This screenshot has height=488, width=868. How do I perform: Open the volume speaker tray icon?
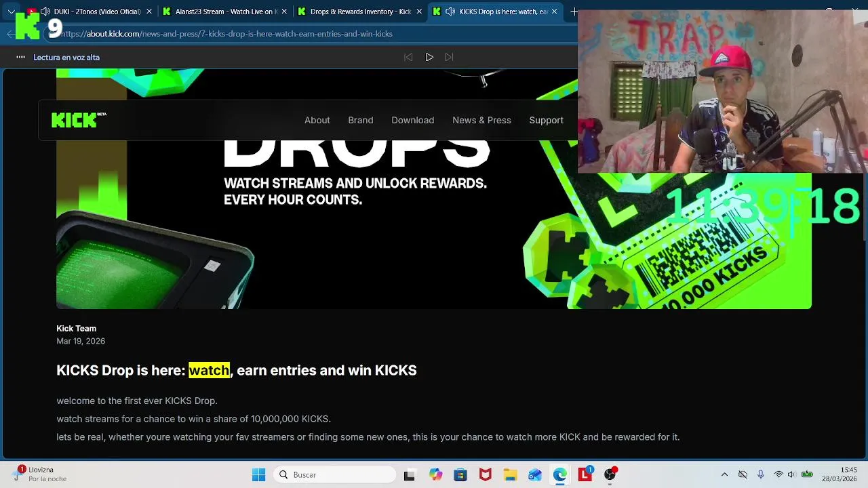click(791, 474)
